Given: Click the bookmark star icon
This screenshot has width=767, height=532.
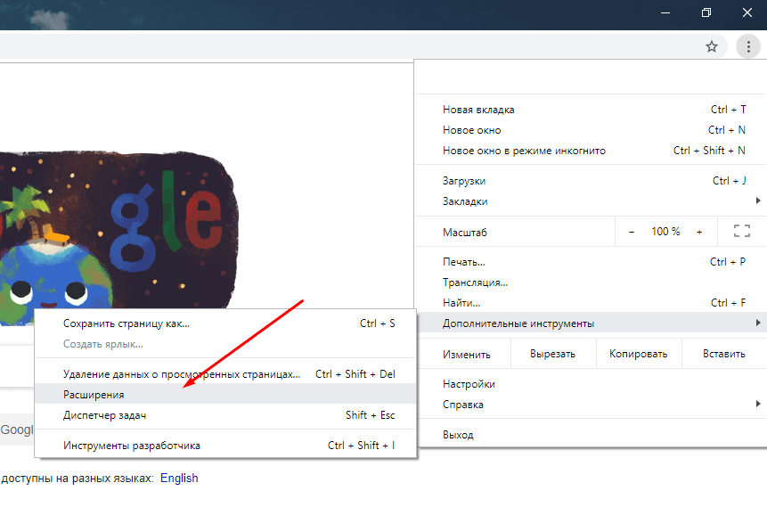Looking at the screenshot, I should tap(712, 46).
